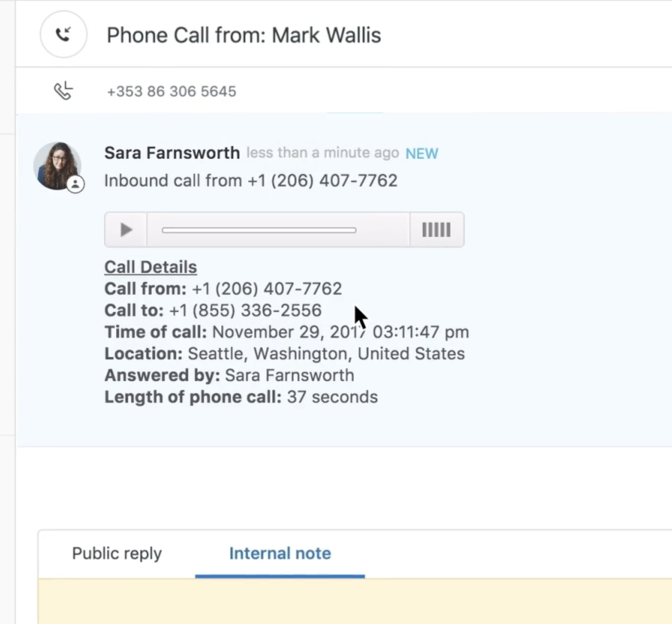The image size is (672, 624).
Task: Click the Sara Farnsworth name link
Action: tap(172, 153)
